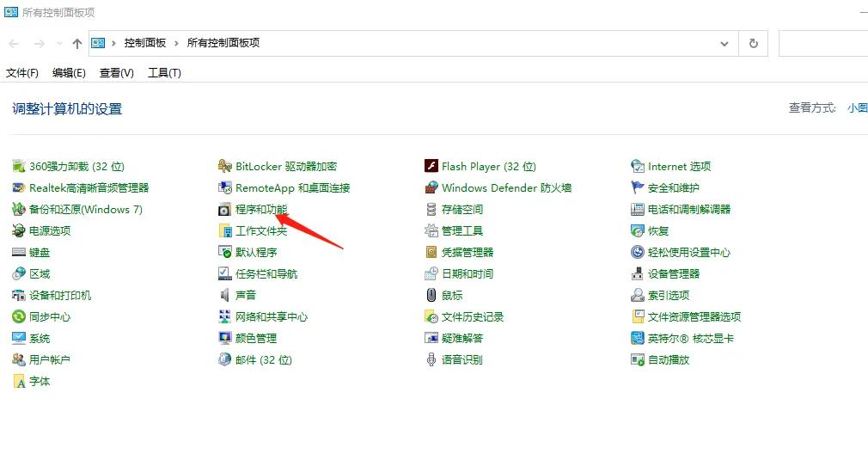Click the 凭据管理器 icon

[431, 252]
